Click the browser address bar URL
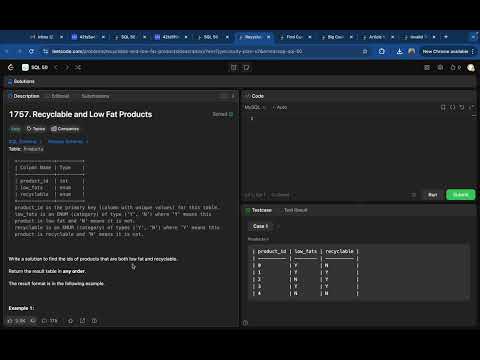Viewport: 480px width, 360px height. pos(177,52)
